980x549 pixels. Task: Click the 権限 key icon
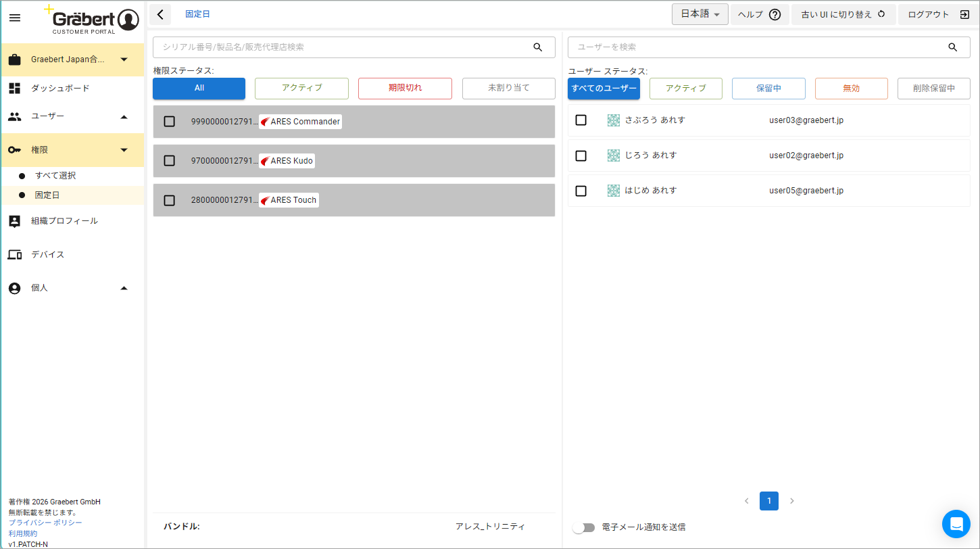tap(14, 150)
